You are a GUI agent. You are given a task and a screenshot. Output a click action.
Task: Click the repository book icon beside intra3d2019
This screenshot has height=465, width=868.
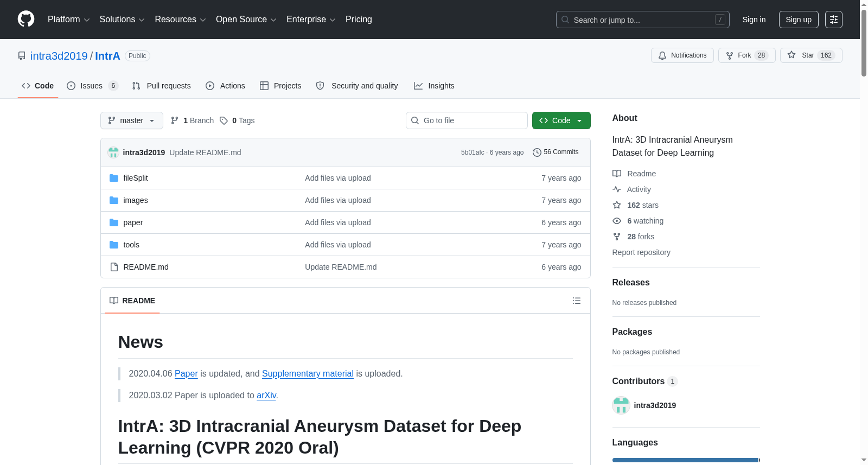click(22, 56)
